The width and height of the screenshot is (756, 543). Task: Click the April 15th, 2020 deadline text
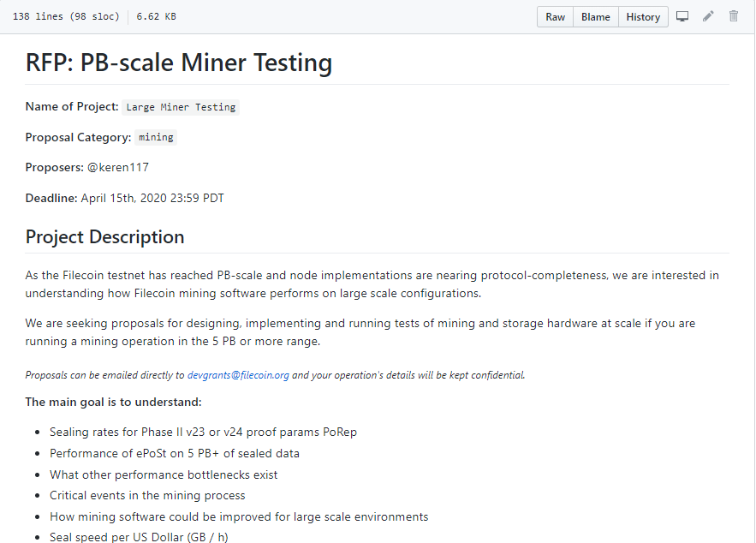pos(152,198)
